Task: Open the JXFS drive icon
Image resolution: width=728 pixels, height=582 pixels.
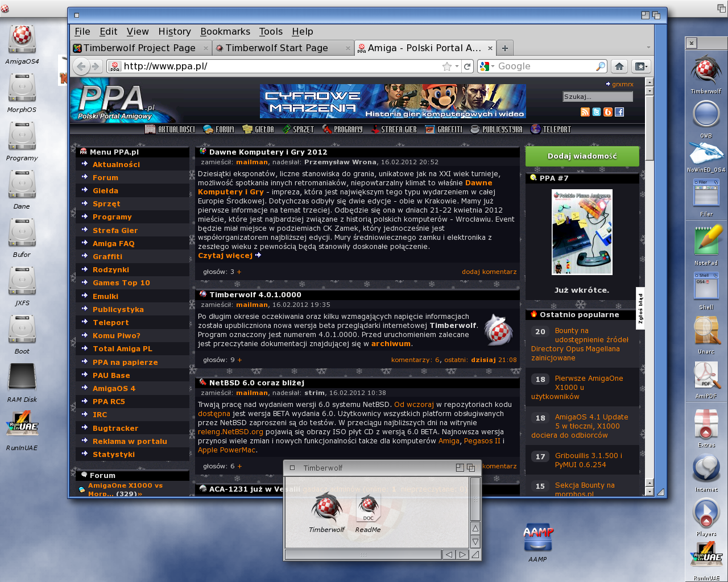Action: pos(22,281)
